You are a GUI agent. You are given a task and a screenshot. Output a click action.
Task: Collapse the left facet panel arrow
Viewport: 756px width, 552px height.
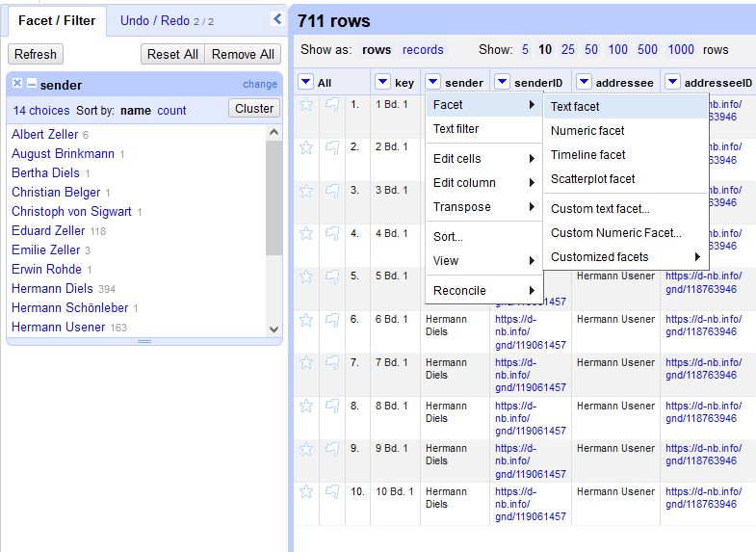[277, 18]
